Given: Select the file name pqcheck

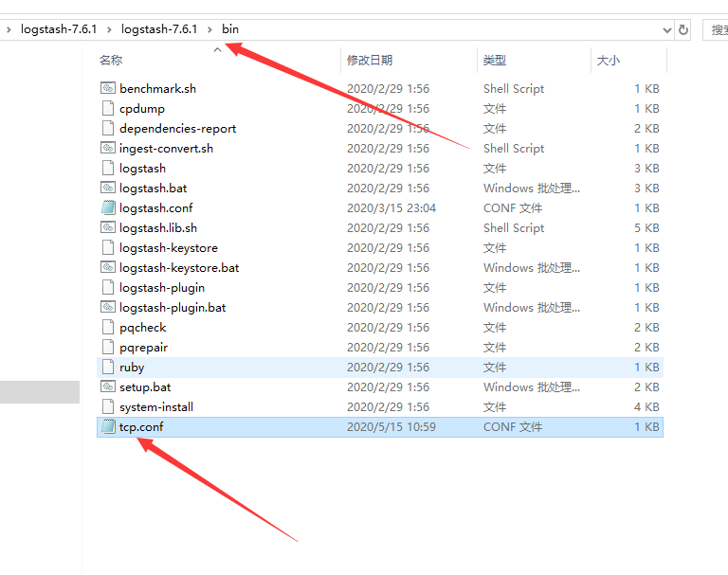Looking at the screenshot, I should click(143, 328).
